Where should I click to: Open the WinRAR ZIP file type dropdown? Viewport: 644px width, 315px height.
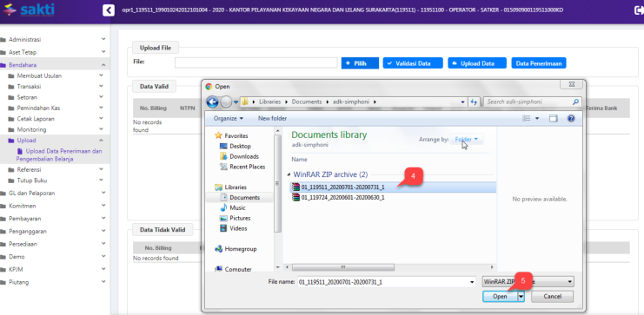coord(528,282)
